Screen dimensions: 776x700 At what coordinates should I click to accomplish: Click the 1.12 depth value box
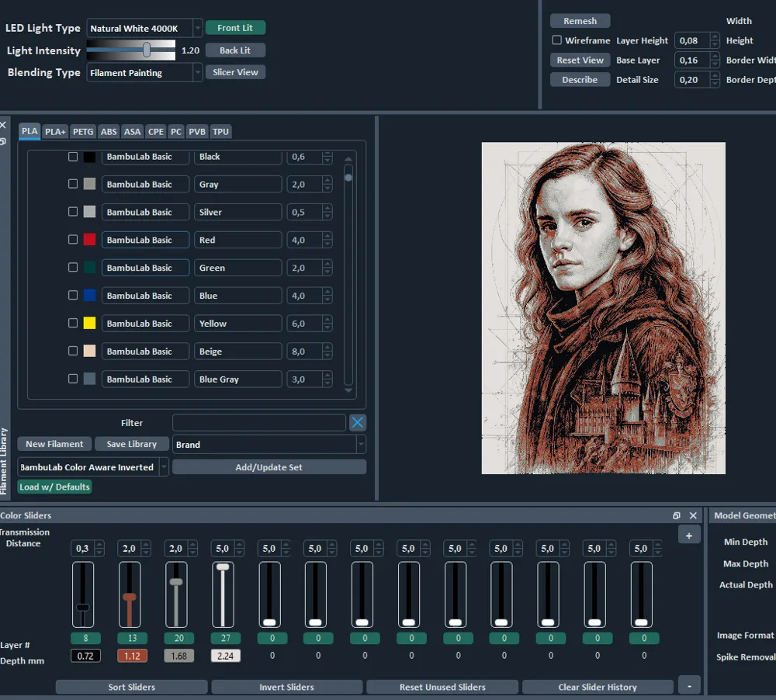tap(132, 656)
